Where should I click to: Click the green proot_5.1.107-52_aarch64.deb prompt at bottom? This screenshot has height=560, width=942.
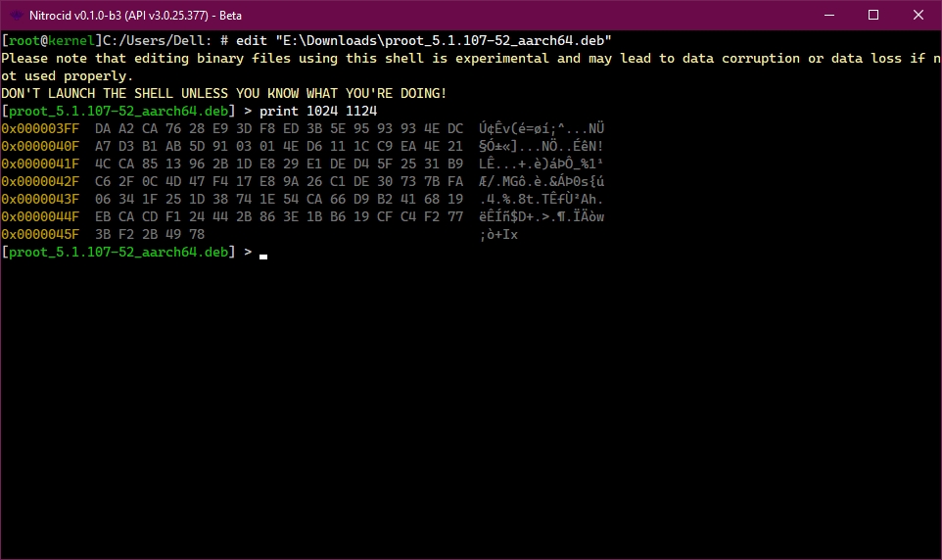118,253
